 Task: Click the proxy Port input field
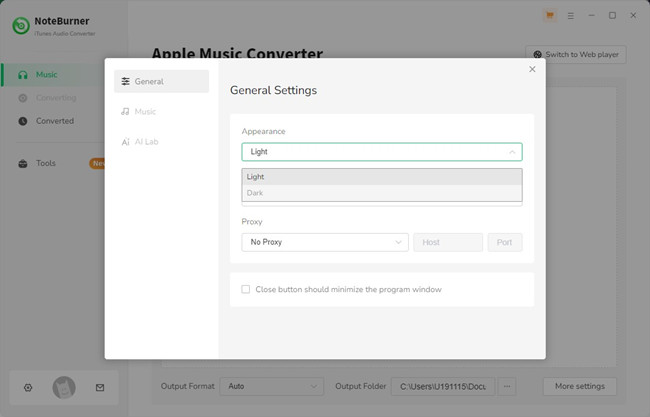coord(504,242)
